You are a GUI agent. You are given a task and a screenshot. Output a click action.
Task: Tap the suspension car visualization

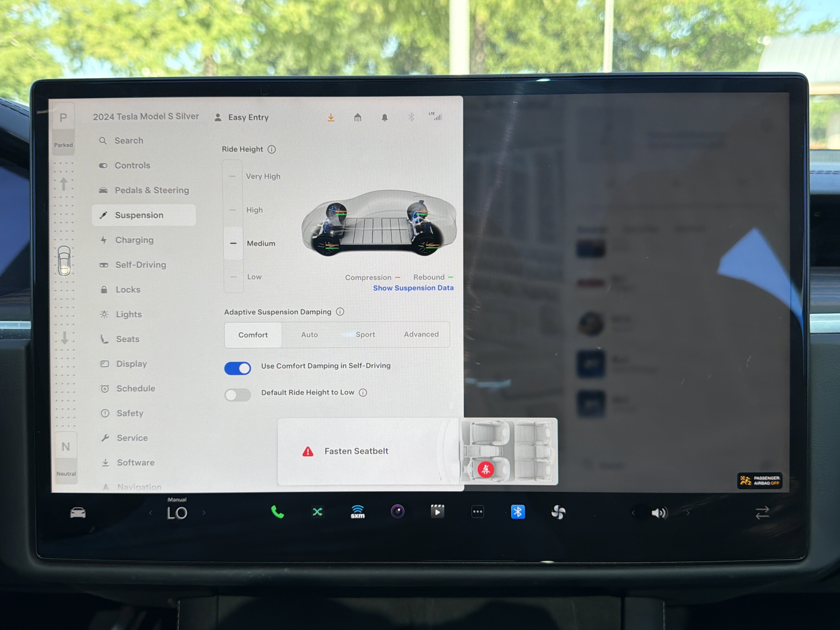[x=379, y=223]
